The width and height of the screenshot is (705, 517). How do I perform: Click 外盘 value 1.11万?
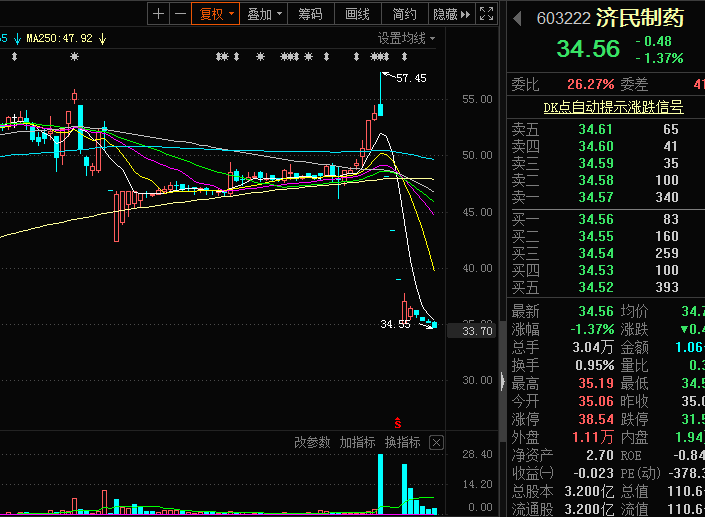click(x=593, y=437)
